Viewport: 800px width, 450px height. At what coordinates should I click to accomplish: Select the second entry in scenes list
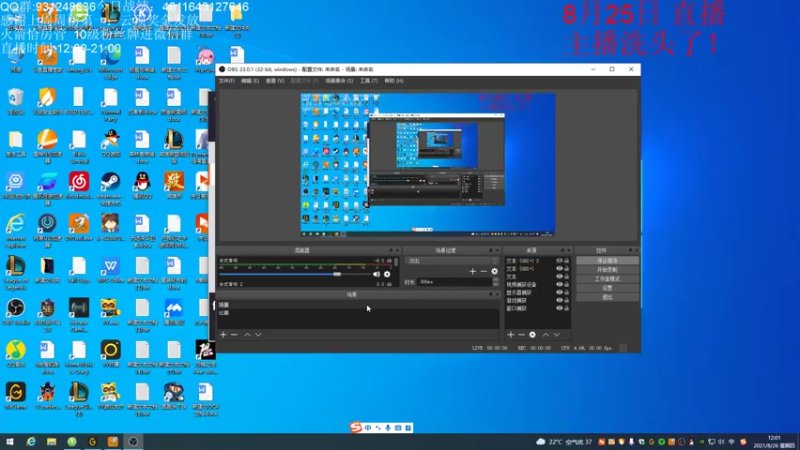point(358,313)
